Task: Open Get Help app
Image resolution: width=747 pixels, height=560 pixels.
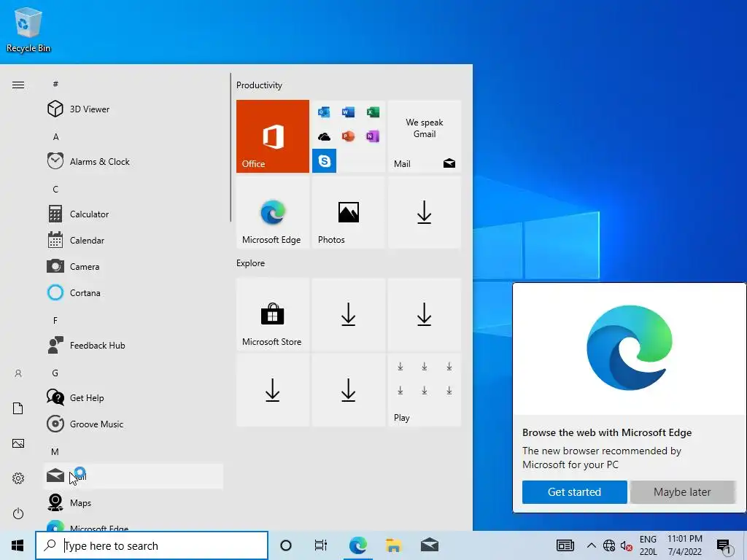Action: (133, 397)
